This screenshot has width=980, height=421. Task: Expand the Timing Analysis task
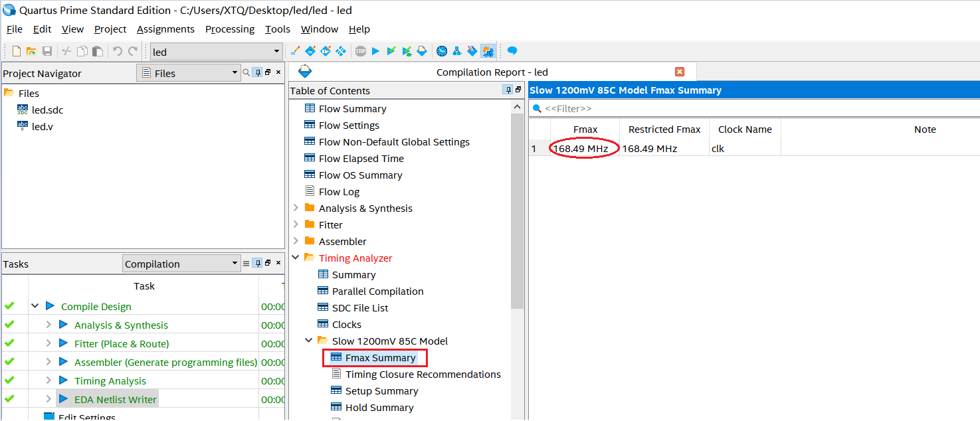pos(48,380)
